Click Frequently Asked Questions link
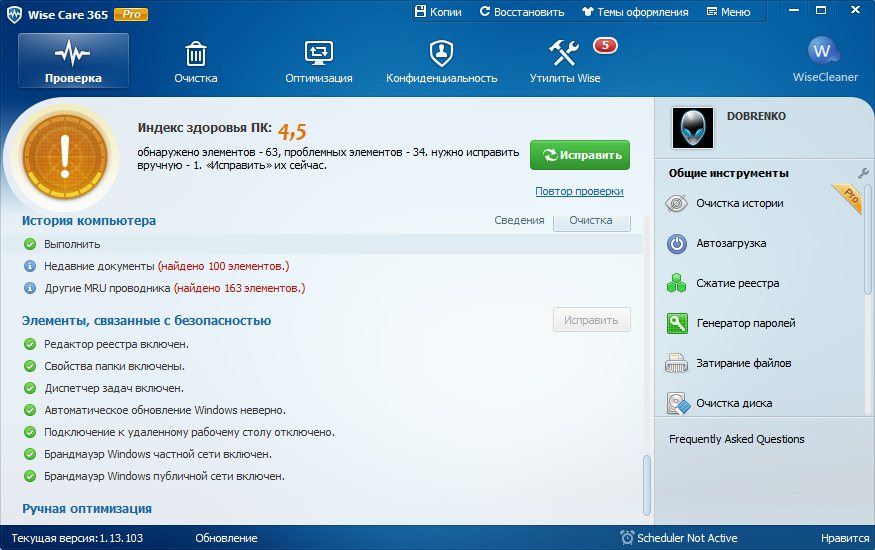 pyautogui.click(x=737, y=439)
